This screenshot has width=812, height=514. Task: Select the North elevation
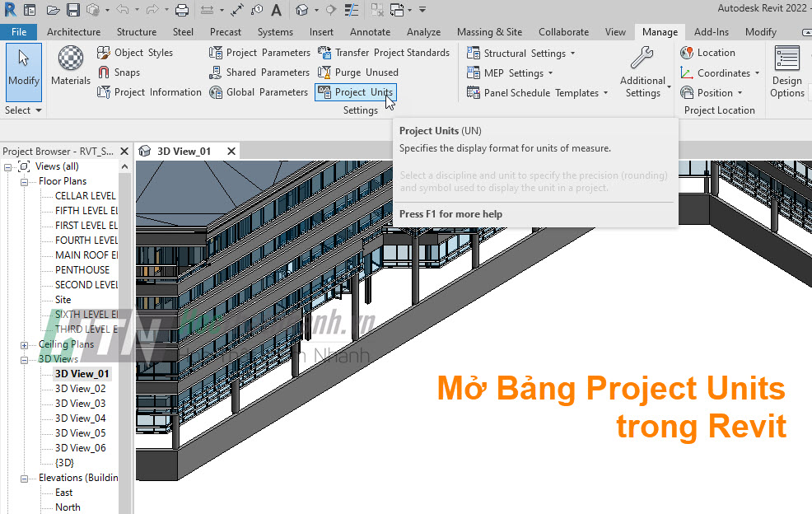click(68, 507)
